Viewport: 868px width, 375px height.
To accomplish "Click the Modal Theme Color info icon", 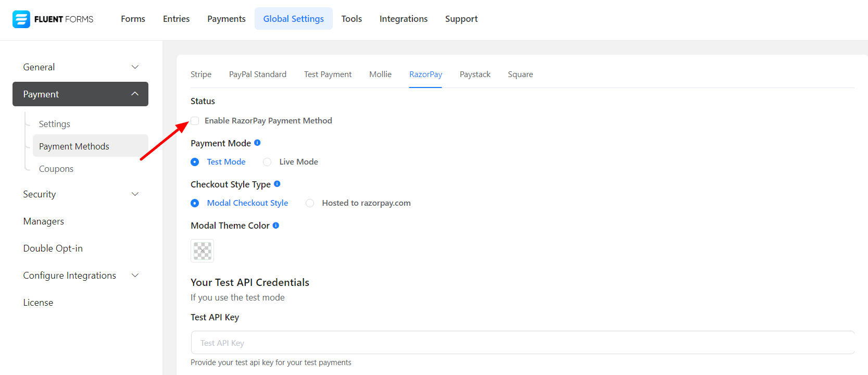I will pos(276,226).
